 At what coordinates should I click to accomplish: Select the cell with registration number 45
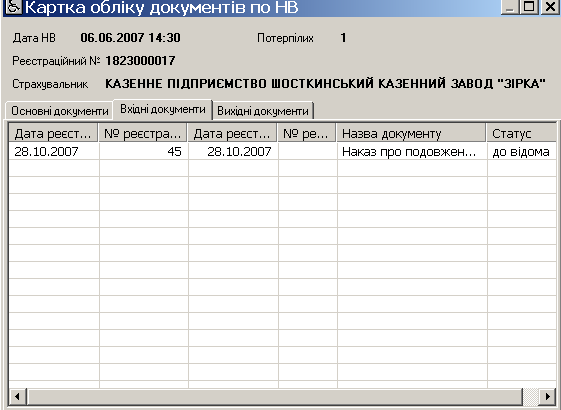point(143,152)
